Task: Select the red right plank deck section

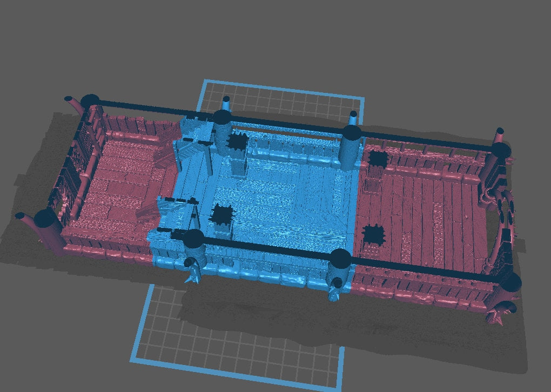Action: (427, 216)
